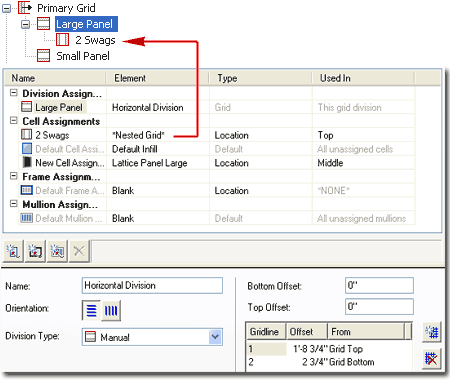Click the Bottom Offset input field
Image resolution: width=450 pixels, height=381 pixels.
click(x=379, y=286)
